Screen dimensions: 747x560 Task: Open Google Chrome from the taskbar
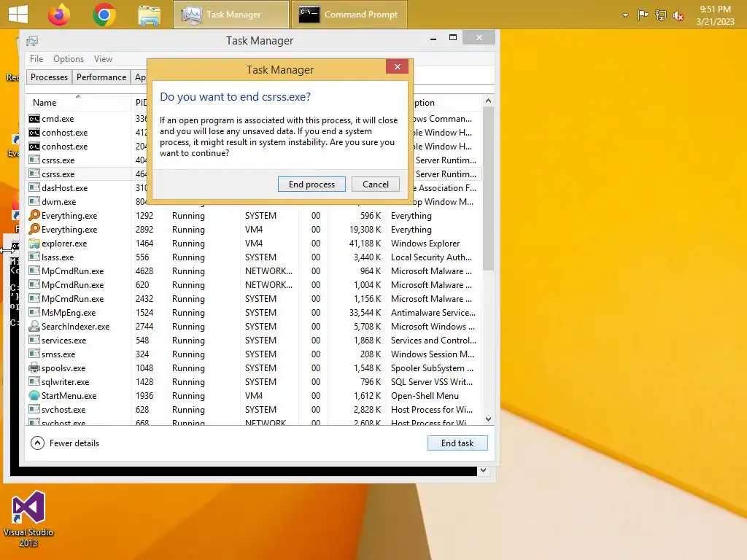pyautogui.click(x=104, y=15)
